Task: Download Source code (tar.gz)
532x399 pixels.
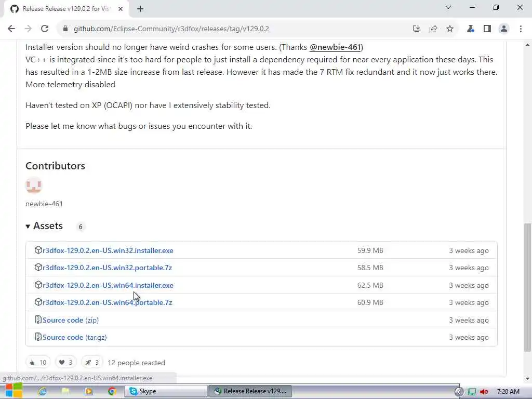Action: [75, 337]
